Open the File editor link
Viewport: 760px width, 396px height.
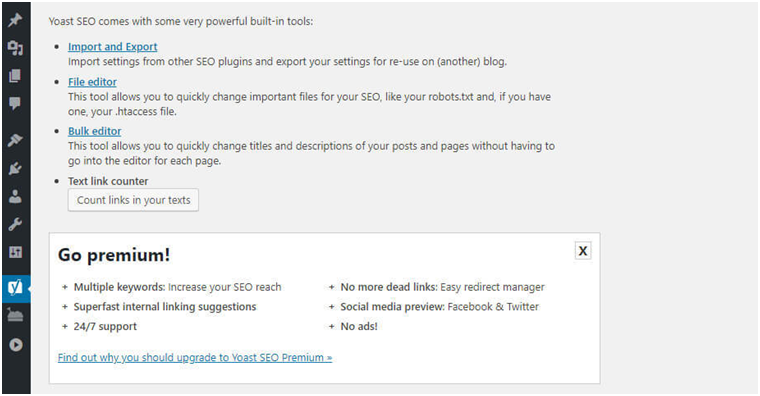coord(92,82)
